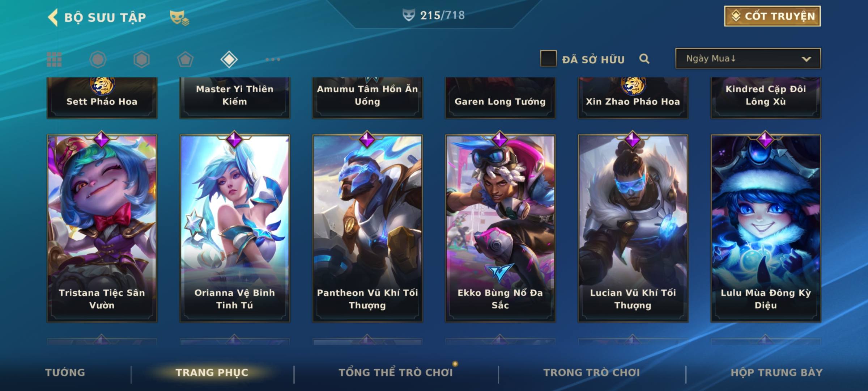Select the Tristana Tiệc Sân Vườn skin
Viewport: 868px width, 391px height.
[x=102, y=228]
